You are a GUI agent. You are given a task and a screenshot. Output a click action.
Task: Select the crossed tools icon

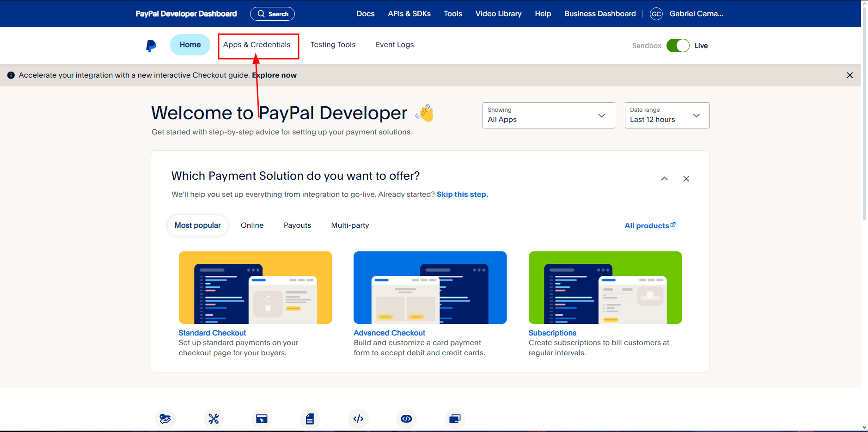click(x=214, y=419)
